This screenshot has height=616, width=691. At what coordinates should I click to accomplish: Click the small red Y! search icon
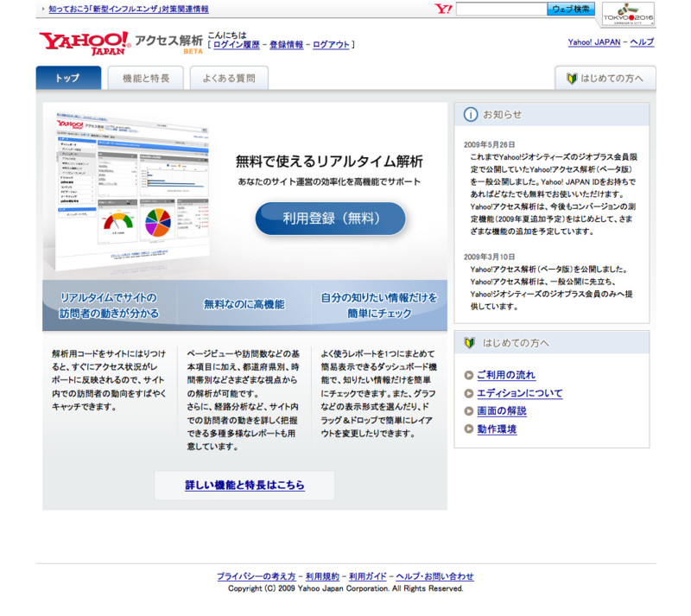[443, 9]
